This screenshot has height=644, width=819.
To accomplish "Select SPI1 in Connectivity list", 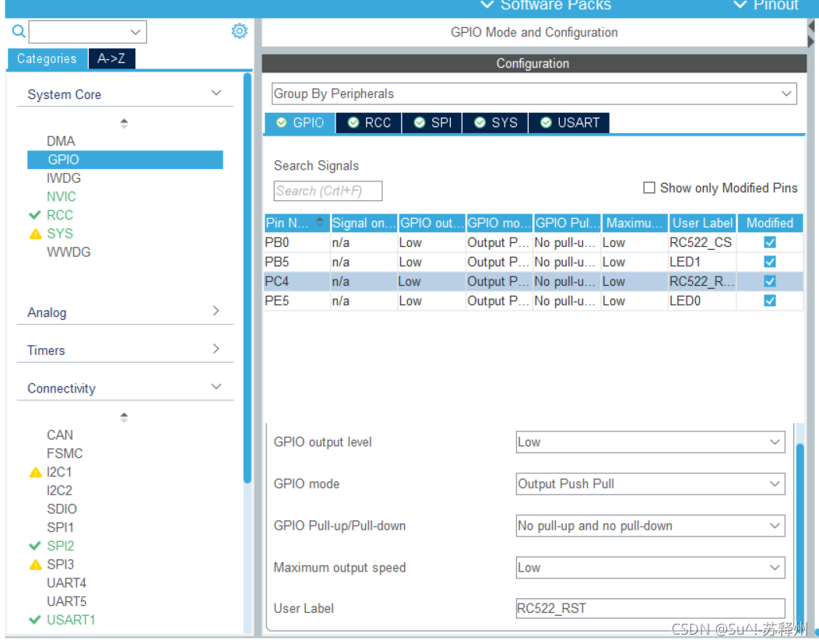I will [60, 527].
